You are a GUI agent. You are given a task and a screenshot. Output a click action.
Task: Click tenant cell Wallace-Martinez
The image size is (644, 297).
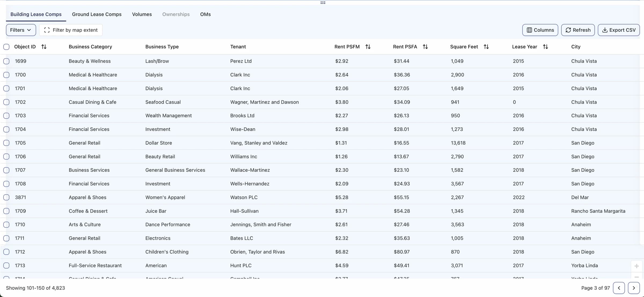250,170
